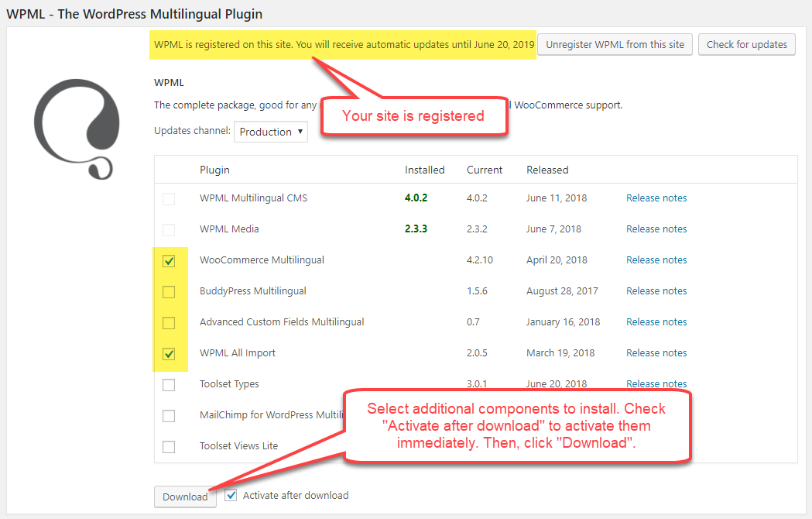Viewport: 812px width, 519px height.
Task: Click Advanced Custom Fields Multilingual name
Action: pyautogui.click(x=282, y=322)
